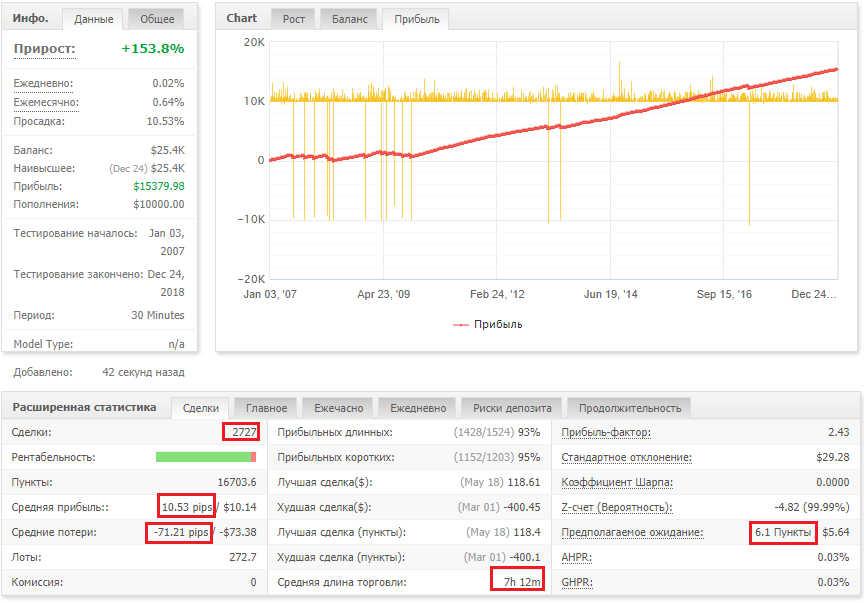Open the Ежедневно statistics tab

[x=418, y=408]
